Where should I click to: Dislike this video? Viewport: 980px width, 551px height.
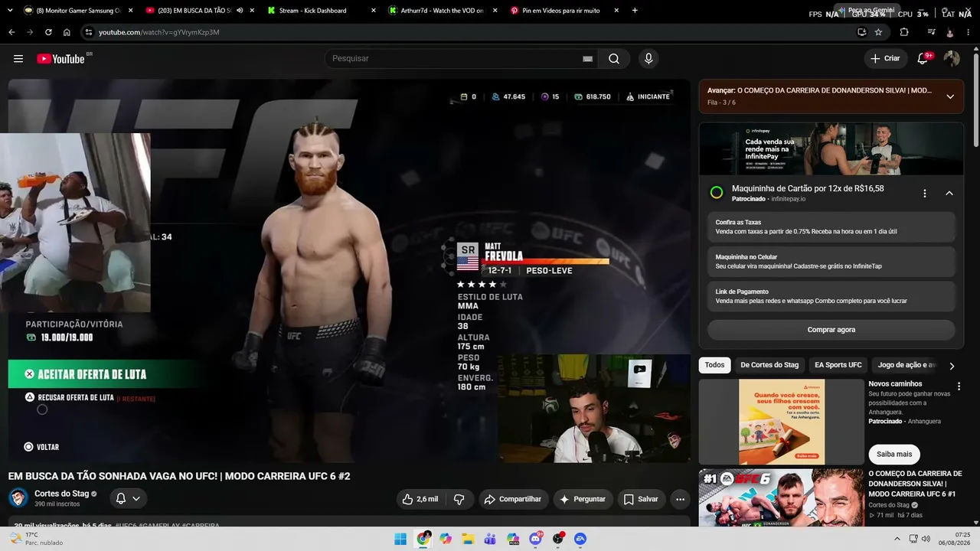[x=459, y=499]
